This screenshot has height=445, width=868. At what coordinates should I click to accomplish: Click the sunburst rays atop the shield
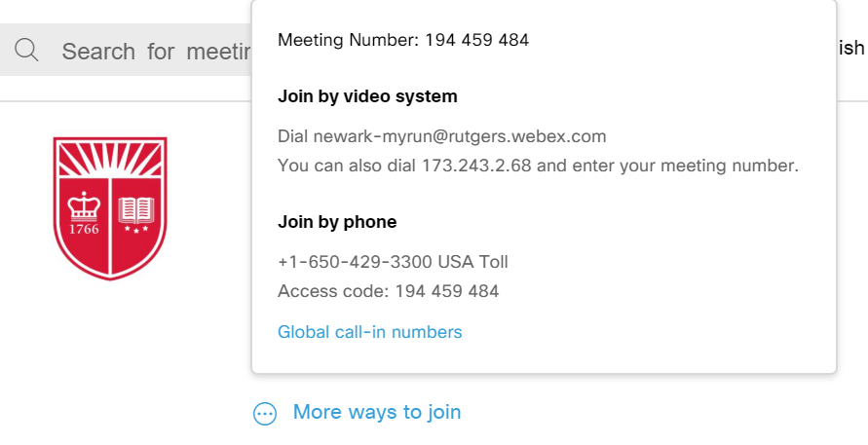(110, 159)
